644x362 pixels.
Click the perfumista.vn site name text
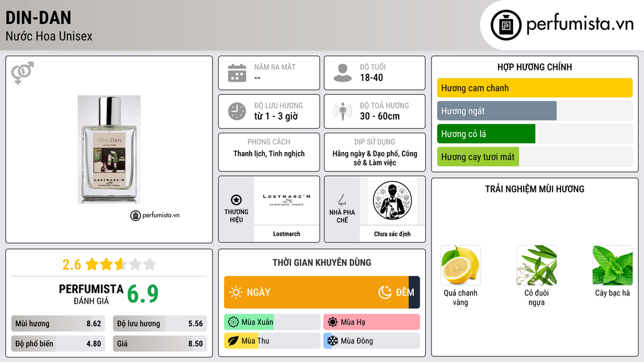click(x=580, y=25)
